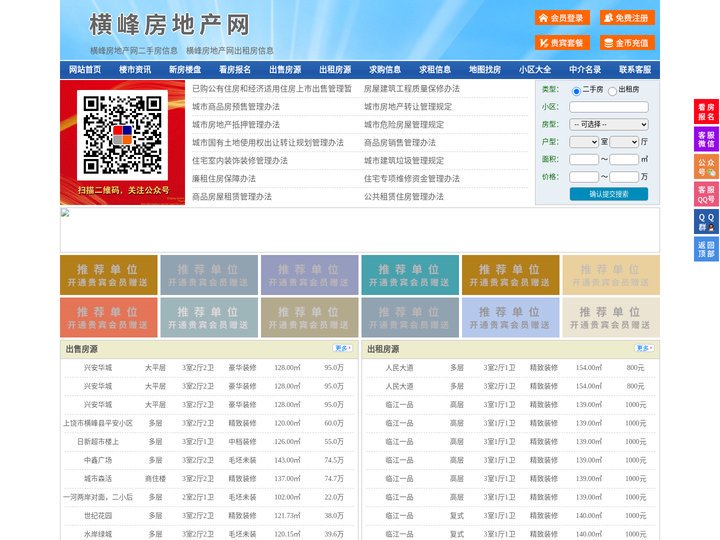Open 客服微信 floating sidebar icon
720x540 pixels.
pos(706,139)
